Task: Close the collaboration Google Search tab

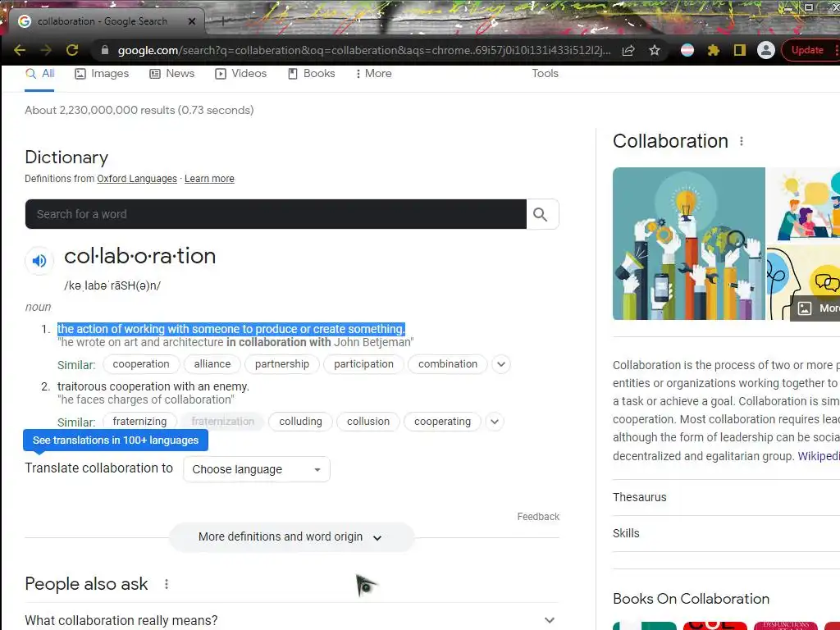Action: (192, 21)
